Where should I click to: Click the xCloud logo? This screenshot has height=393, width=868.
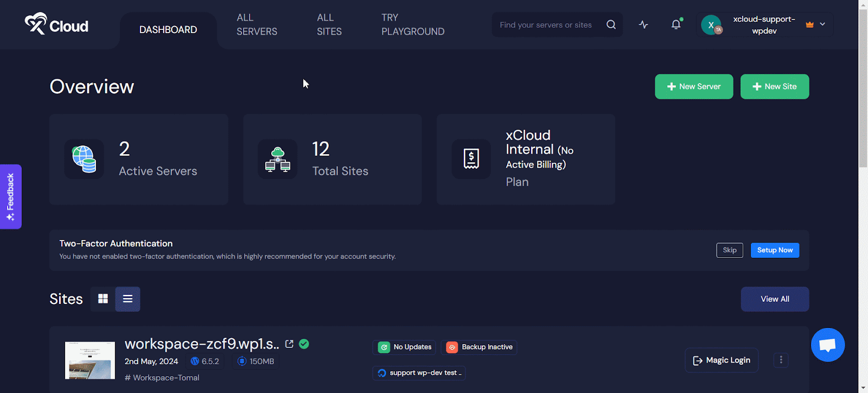tap(56, 24)
